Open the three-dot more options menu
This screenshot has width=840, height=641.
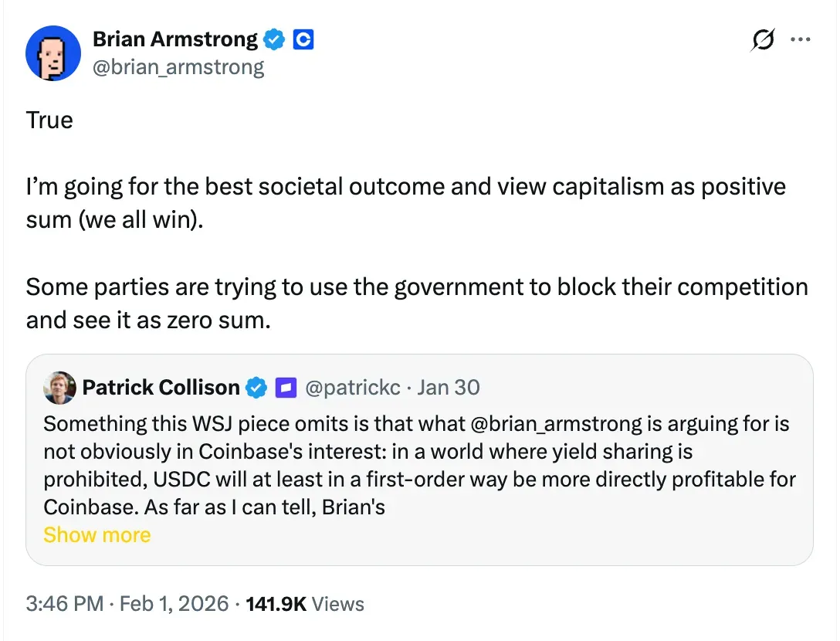point(801,39)
